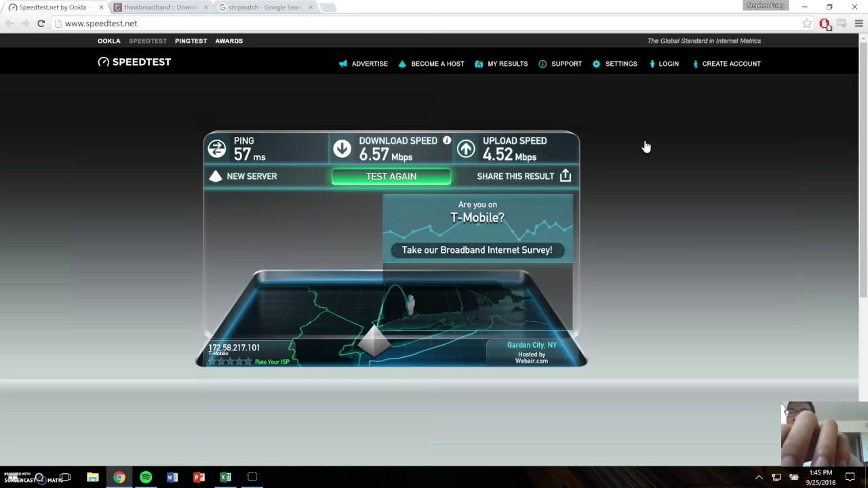
Task: Take the Broadband Internet Survey
Action: (477, 250)
